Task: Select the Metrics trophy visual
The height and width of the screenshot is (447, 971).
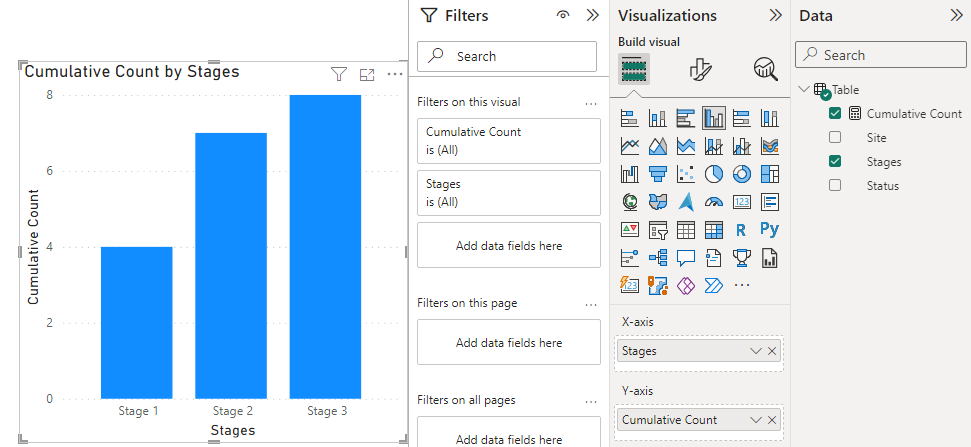Action: 742,258
